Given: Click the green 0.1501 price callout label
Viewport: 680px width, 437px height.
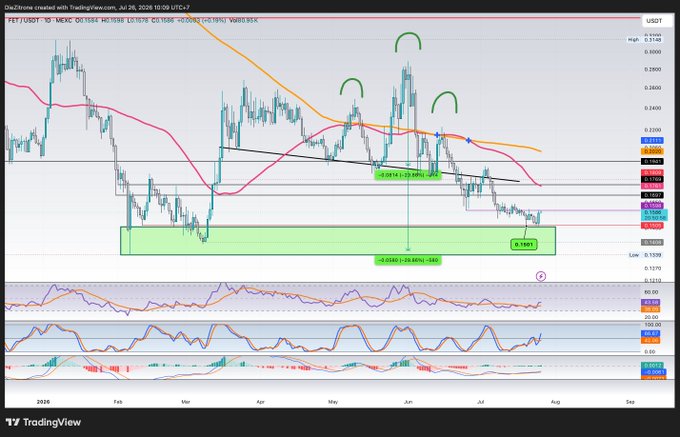Looking at the screenshot, I should click(x=524, y=245).
